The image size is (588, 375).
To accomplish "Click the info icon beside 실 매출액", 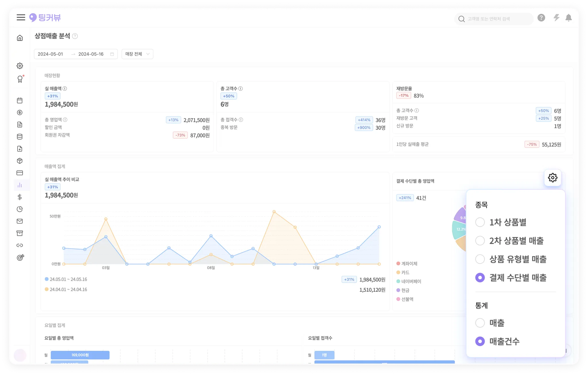I will [x=65, y=89].
